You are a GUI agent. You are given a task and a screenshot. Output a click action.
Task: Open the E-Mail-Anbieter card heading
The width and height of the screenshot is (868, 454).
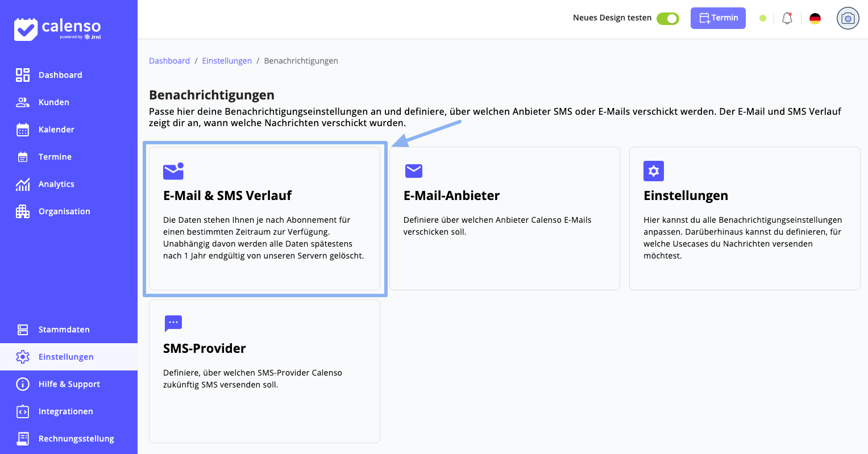451,195
